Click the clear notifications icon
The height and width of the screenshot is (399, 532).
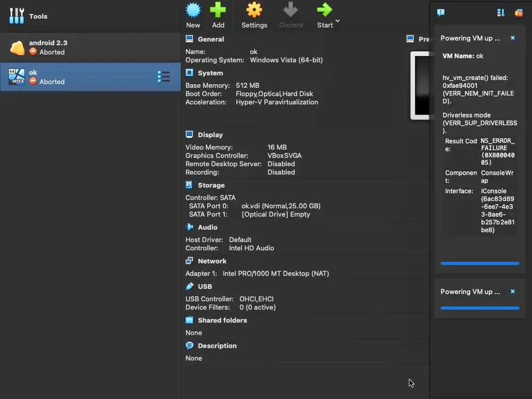pos(519,13)
